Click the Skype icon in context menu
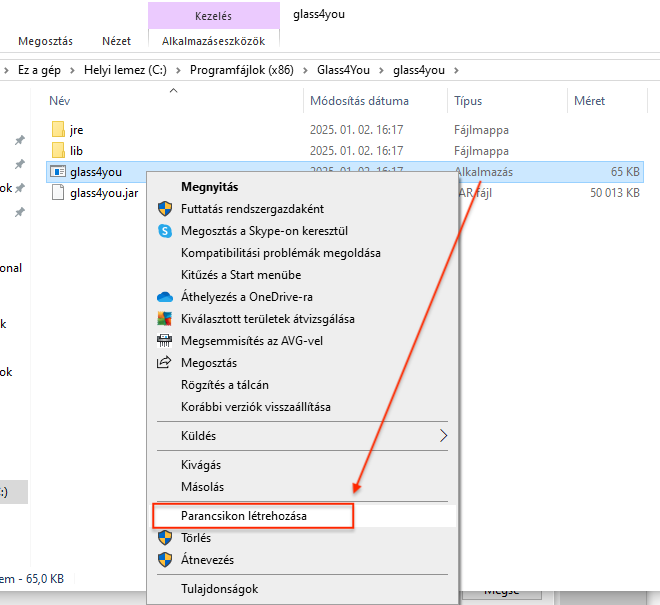The height and width of the screenshot is (605, 660). (165, 231)
